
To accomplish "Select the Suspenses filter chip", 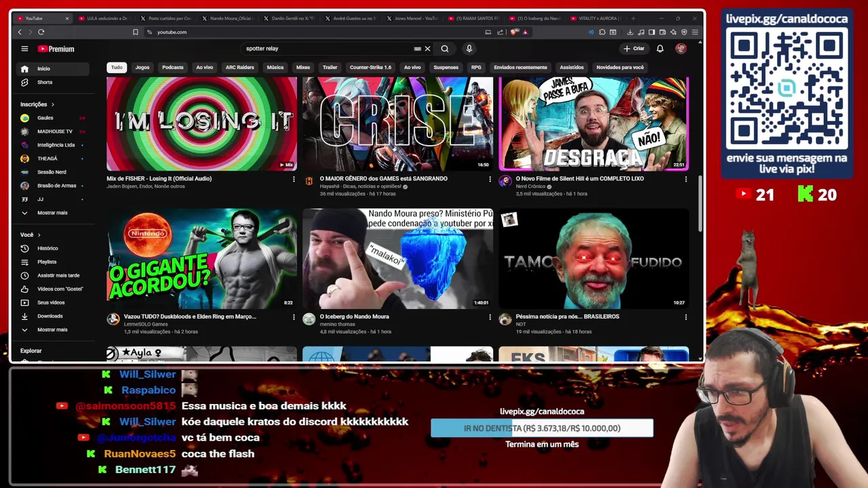I will pos(446,67).
